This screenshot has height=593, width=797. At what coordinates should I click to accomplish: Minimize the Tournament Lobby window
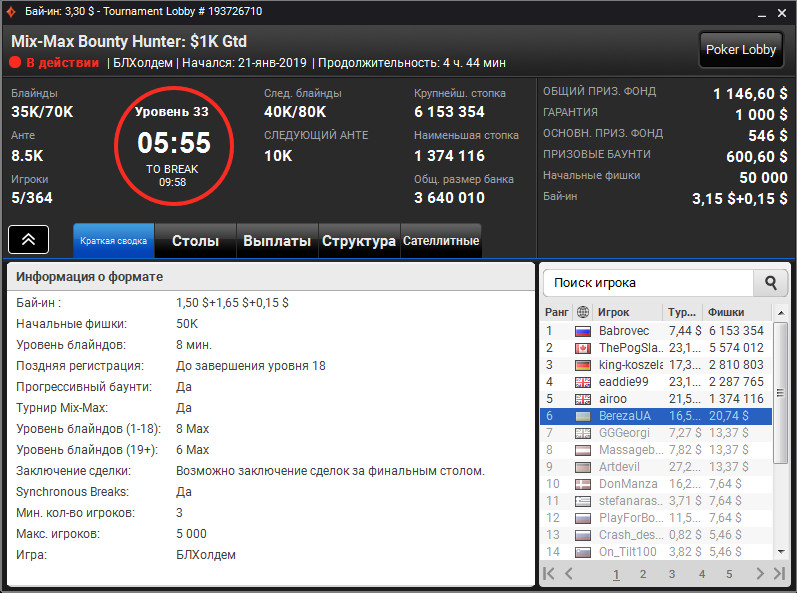(761, 14)
